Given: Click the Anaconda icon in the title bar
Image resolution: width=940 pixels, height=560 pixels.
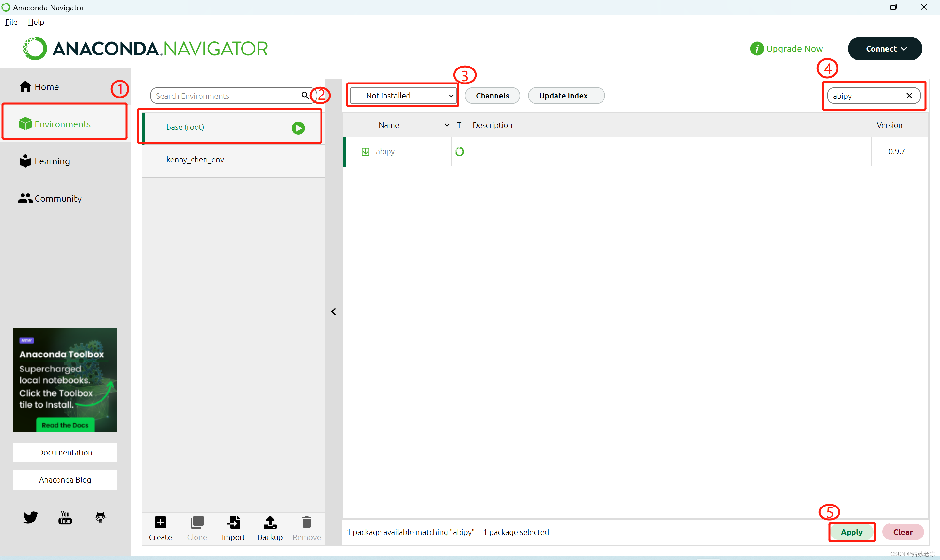Looking at the screenshot, I should coord(6,7).
